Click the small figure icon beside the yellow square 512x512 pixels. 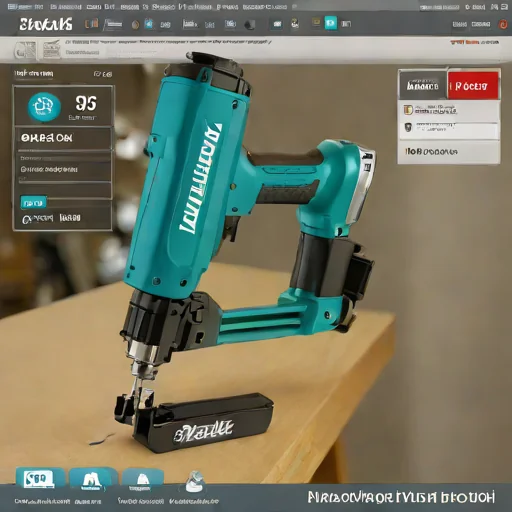[x=295, y=23]
